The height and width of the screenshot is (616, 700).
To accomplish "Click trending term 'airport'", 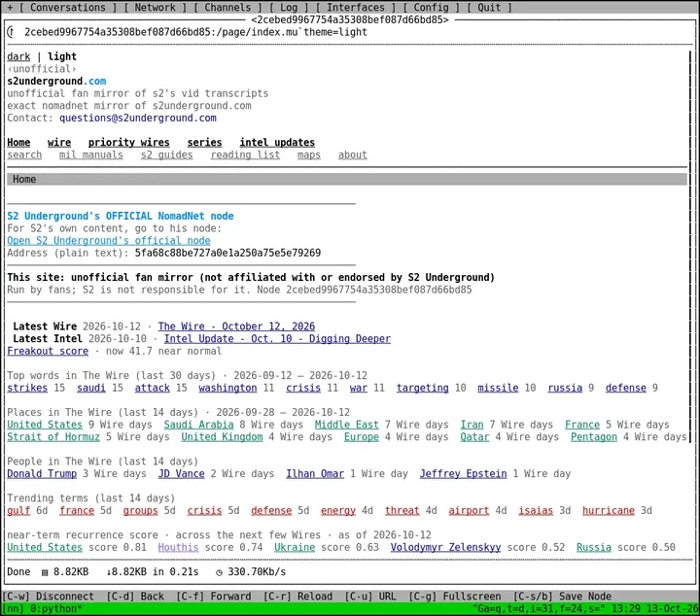I will pos(469,511).
